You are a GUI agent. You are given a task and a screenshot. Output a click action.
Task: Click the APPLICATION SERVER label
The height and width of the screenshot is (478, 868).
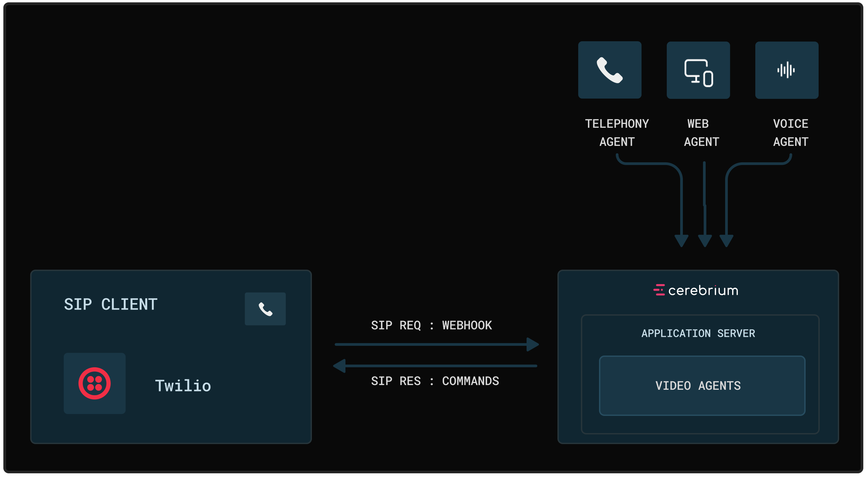pyautogui.click(x=698, y=333)
